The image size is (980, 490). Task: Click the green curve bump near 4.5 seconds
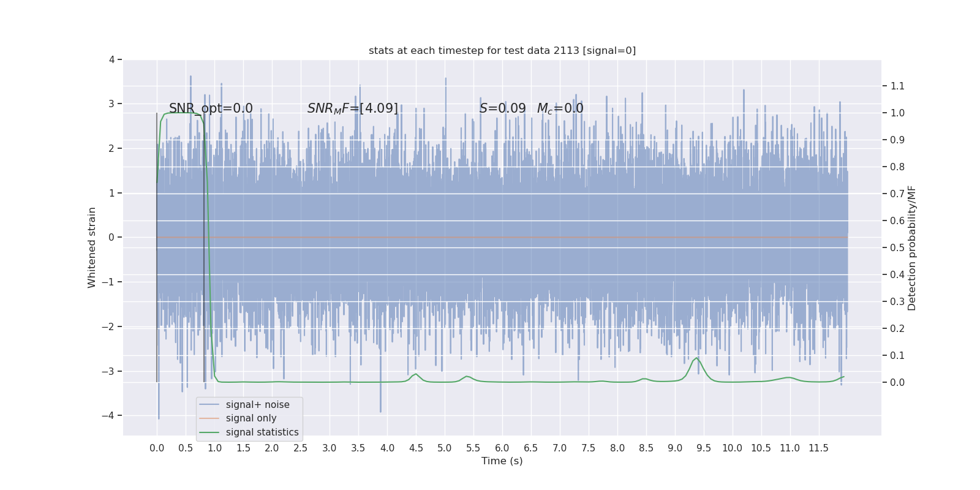416,374
